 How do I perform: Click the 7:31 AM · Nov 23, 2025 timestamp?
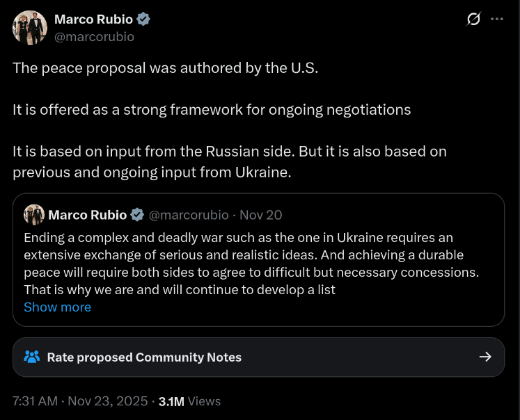point(80,401)
